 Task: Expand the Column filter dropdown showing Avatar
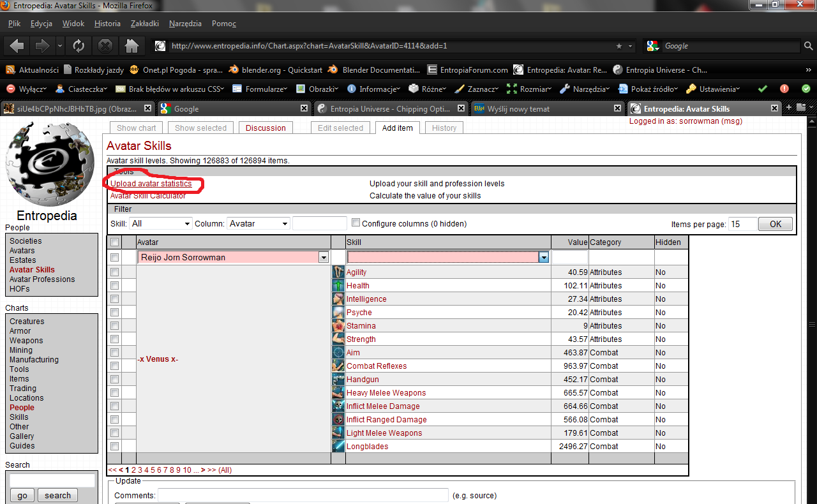click(259, 224)
